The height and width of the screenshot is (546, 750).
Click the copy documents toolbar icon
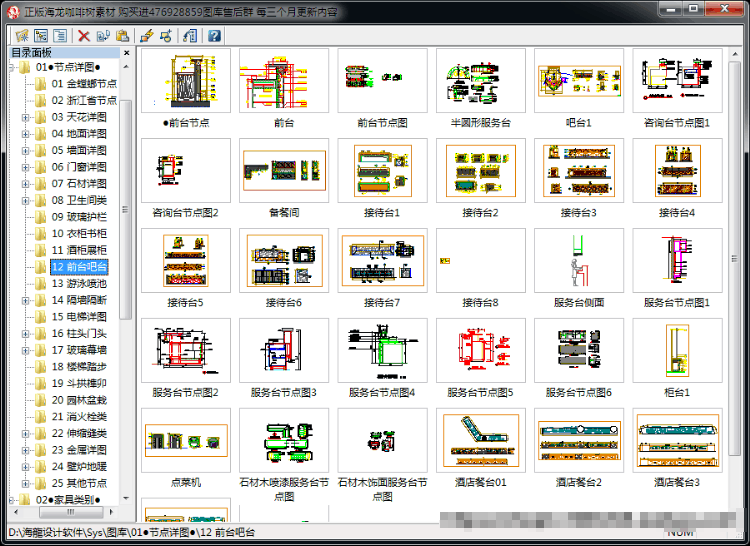pos(103,36)
